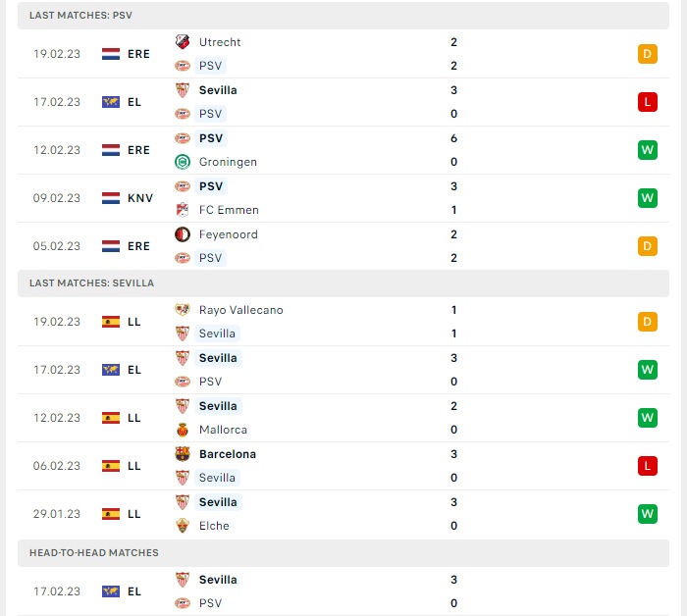Click the red L badge for Sevilla vs PSV
The width and height of the screenshot is (687, 616).
pos(648,102)
